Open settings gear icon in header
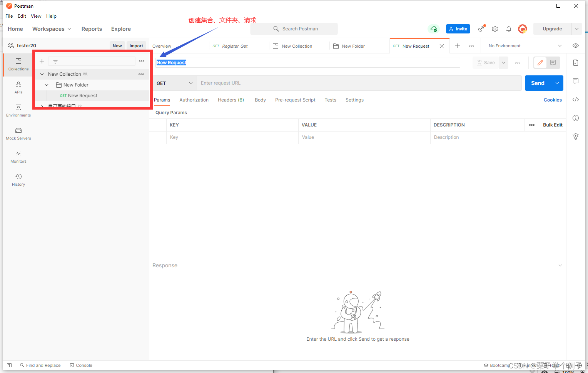This screenshot has height=373, width=588. click(x=495, y=29)
